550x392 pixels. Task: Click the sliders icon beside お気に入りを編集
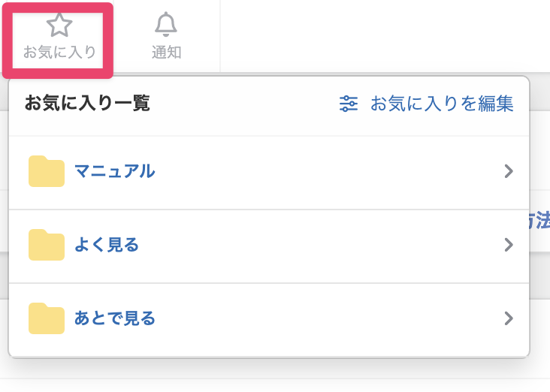click(x=349, y=104)
